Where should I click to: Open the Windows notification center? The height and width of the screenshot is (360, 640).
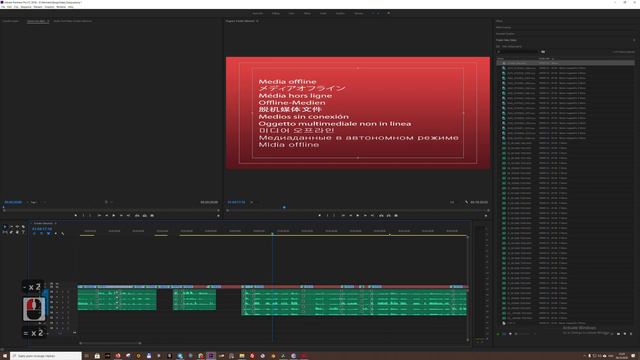[633, 356]
